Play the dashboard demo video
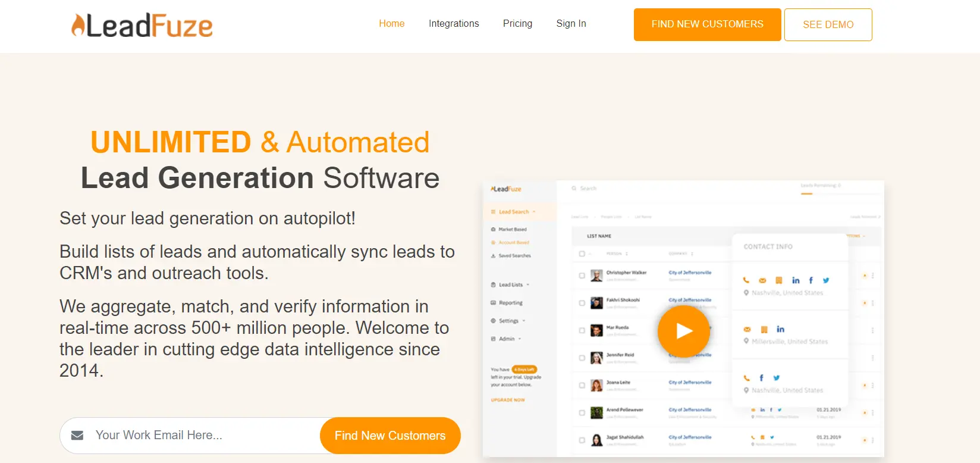The width and height of the screenshot is (980, 463). 684,331
